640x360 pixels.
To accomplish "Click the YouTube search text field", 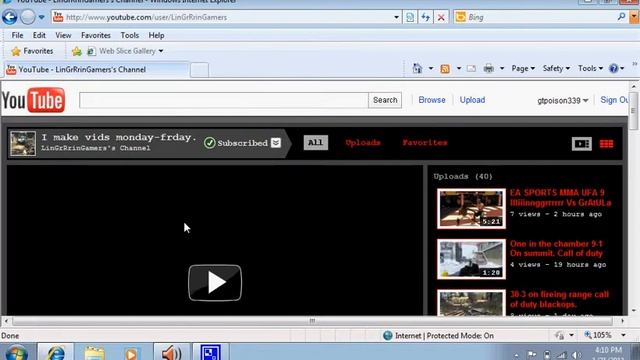I will (224, 100).
